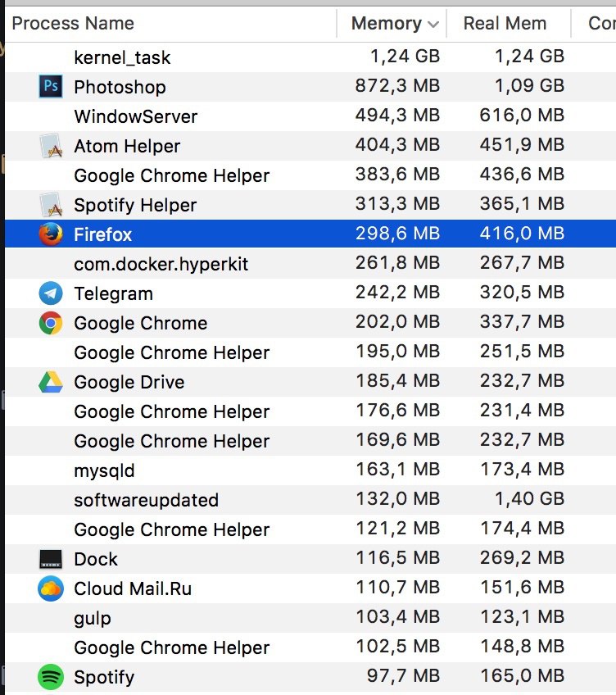616x695 pixels.
Task: Sort by Process Name column header
Action: click(x=74, y=23)
